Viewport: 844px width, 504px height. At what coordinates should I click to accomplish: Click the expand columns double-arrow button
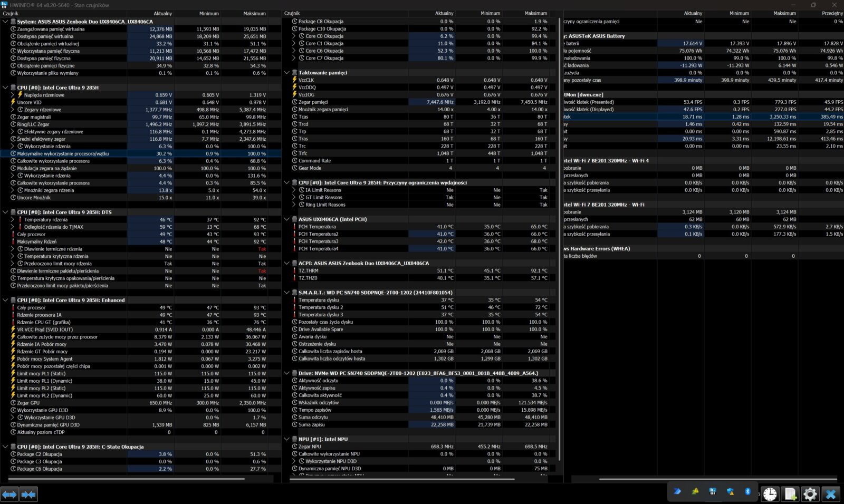point(9,494)
